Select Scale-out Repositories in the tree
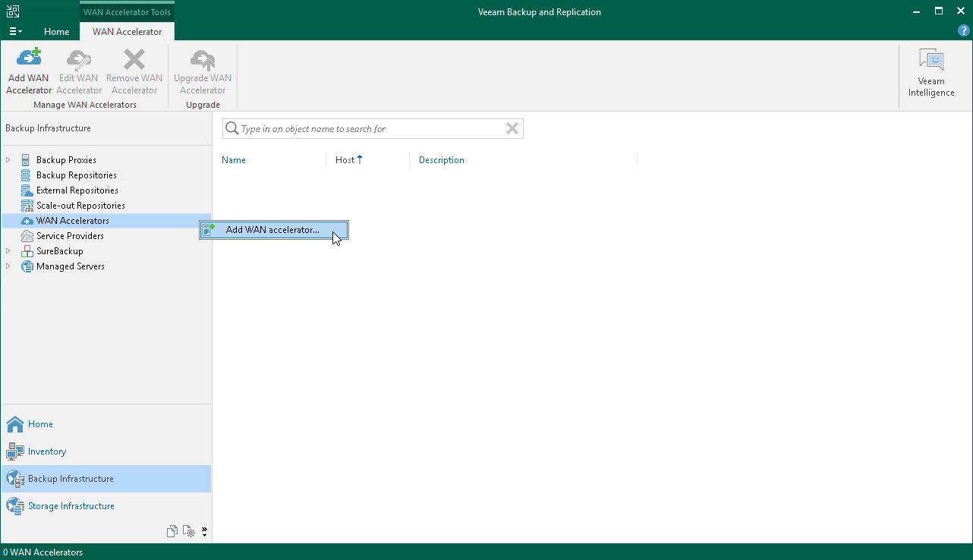Viewport: 973px width, 560px height. click(80, 206)
